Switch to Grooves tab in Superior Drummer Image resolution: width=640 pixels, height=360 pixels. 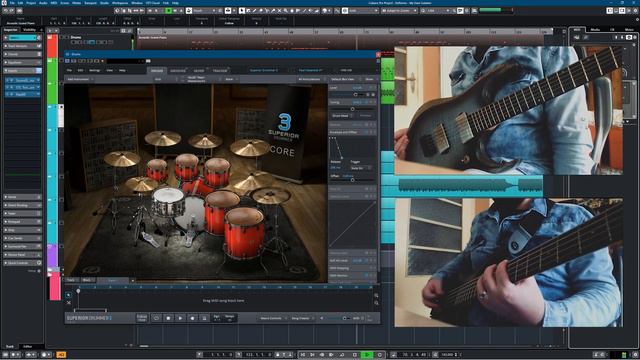pos(178,71)
